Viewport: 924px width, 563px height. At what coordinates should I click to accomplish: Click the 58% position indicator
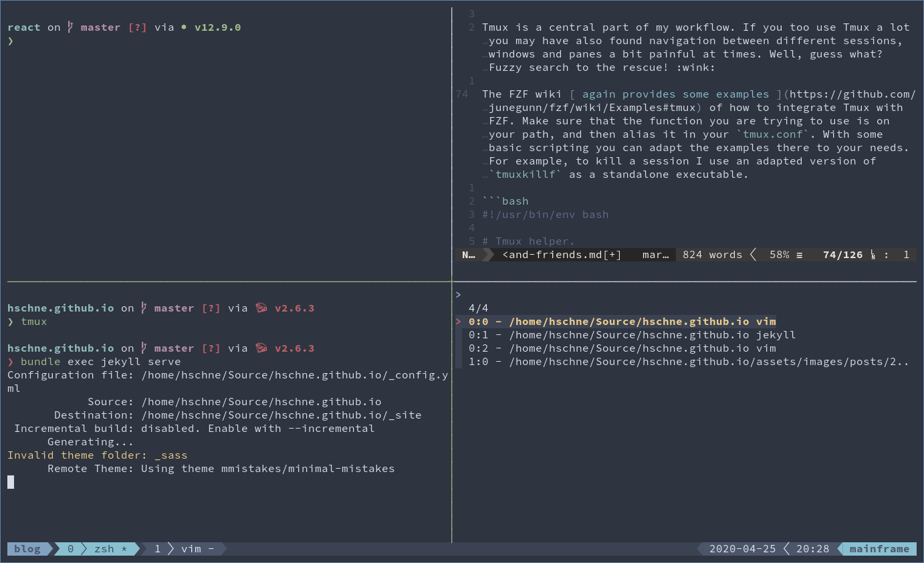point(780,255)
